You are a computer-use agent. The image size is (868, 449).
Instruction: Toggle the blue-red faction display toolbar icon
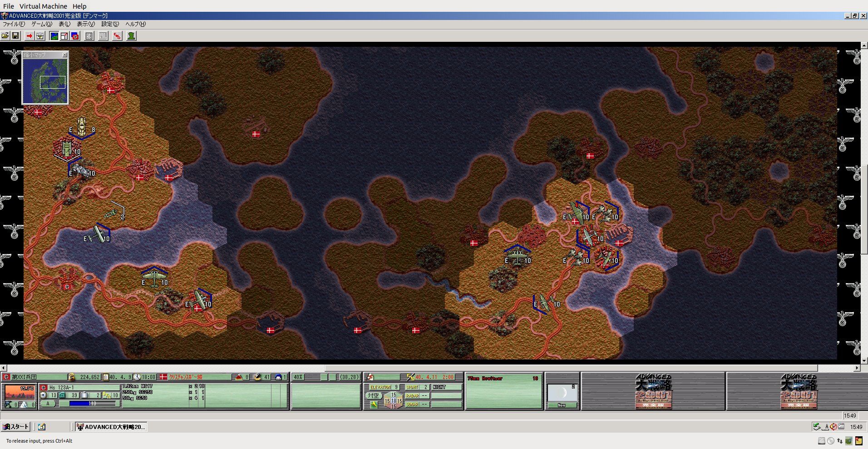75,36
